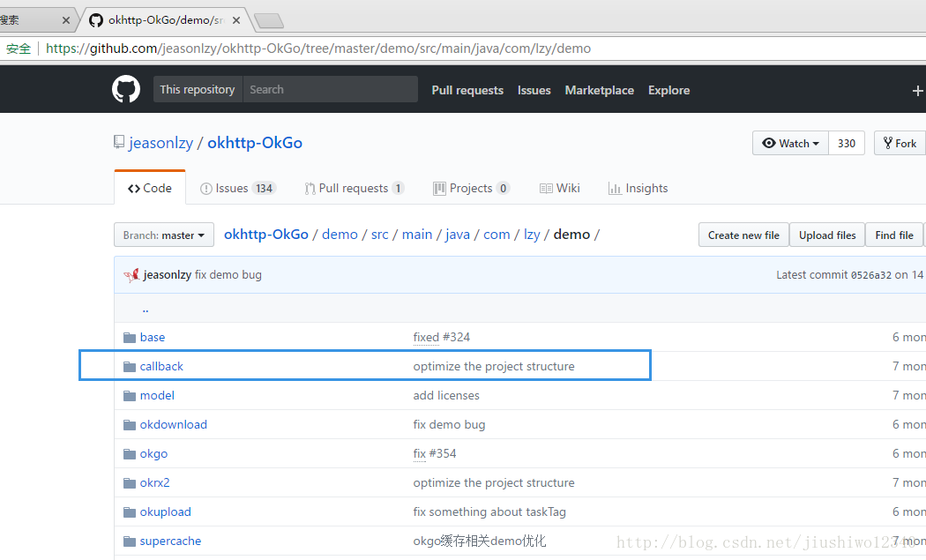Viewport: 926px width, 560px height.
Task: Click Create new file button
Action: (743, 235)
